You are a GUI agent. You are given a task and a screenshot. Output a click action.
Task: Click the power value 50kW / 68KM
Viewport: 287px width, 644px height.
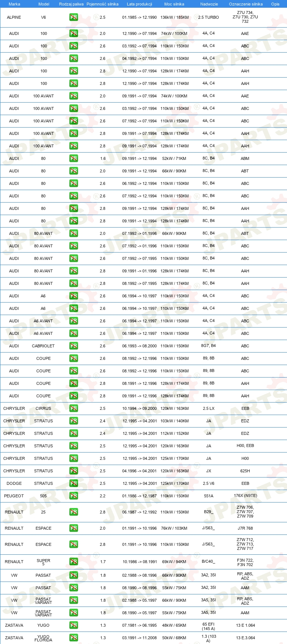click(174, 638)
